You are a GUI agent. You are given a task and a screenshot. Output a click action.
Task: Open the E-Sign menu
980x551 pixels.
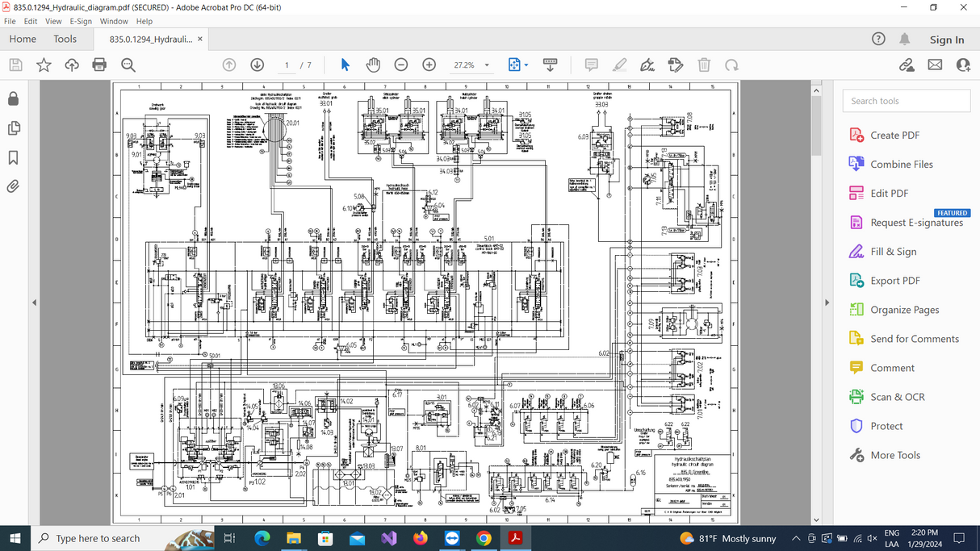pyautogui.click(x=81, y=21)
